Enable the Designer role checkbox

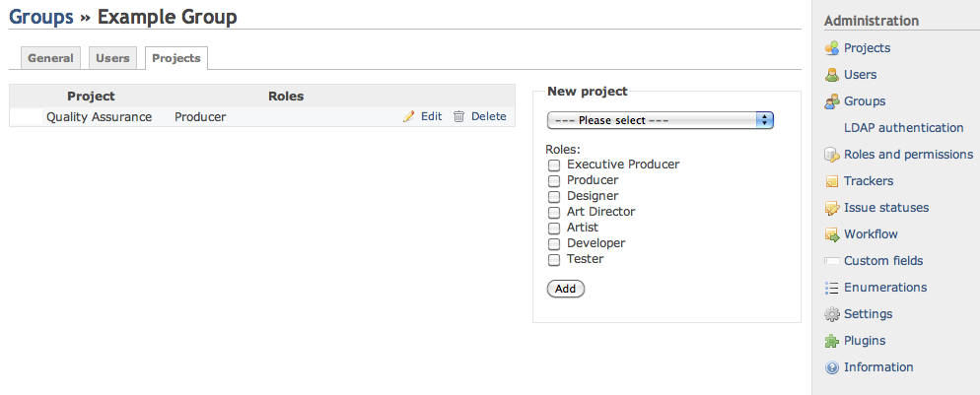pos(554,197)
